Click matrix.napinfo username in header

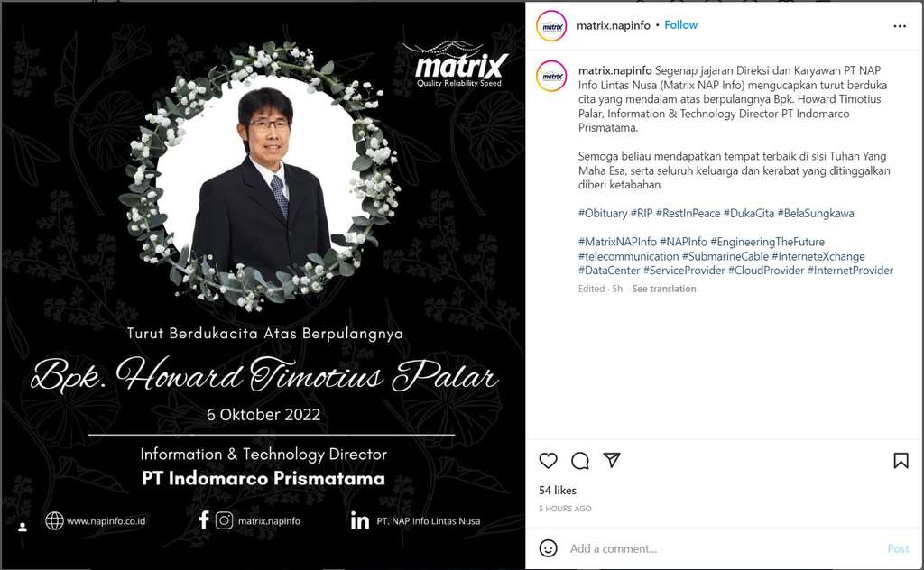tap(613, 25)
